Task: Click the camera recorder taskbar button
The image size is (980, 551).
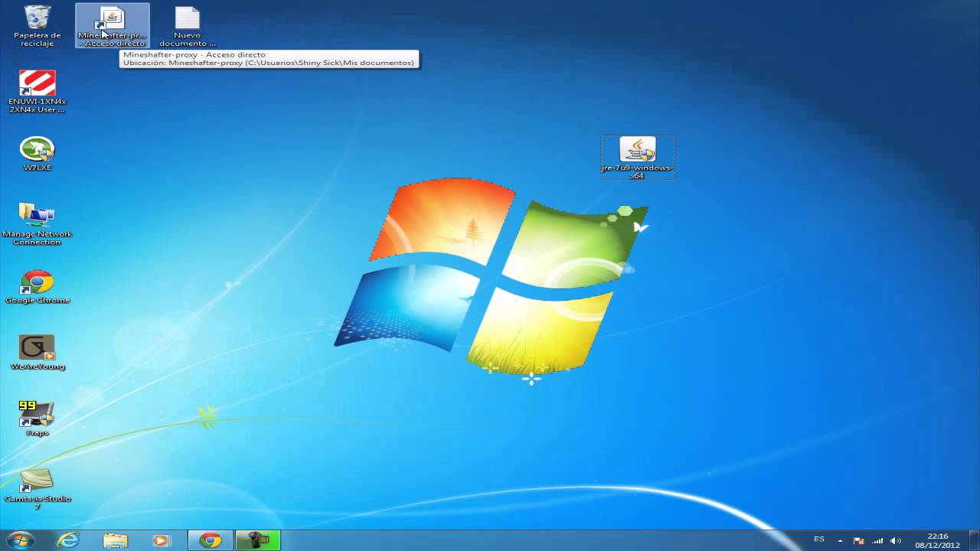Action: 257,540
